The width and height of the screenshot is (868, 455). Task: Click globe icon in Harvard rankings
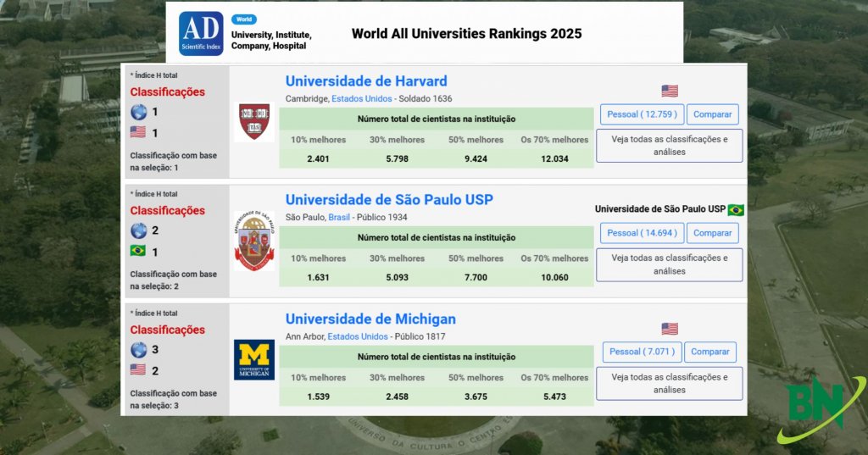[x=138, y=112]
